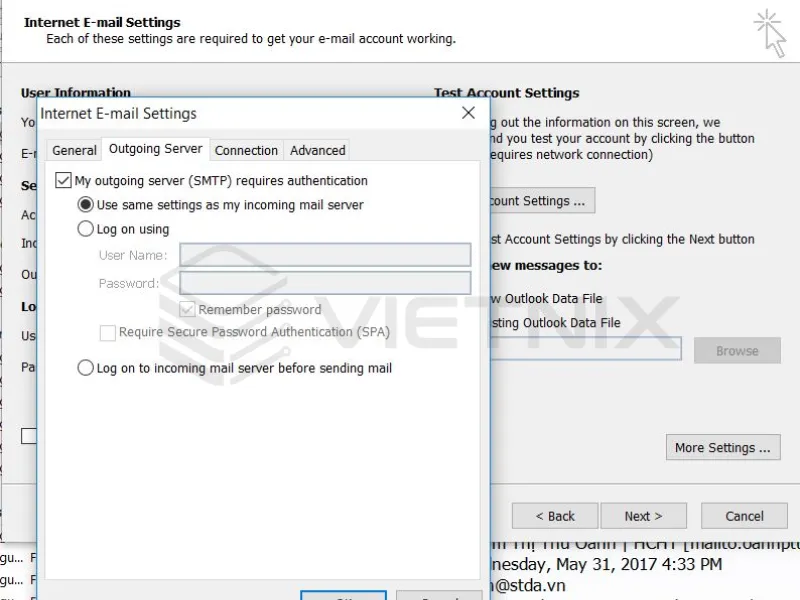Enable Remember password option

tap(187, 310)
